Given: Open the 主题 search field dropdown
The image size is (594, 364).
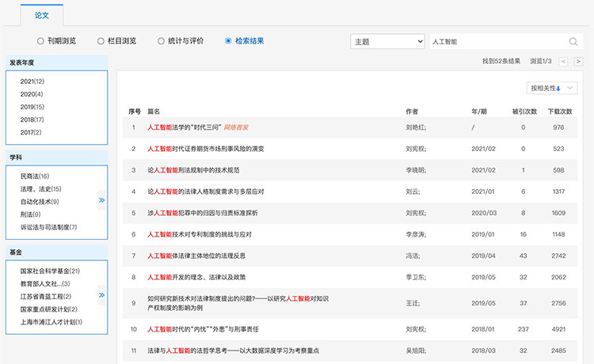Looking at the screenshot, I should pos(387,41).
